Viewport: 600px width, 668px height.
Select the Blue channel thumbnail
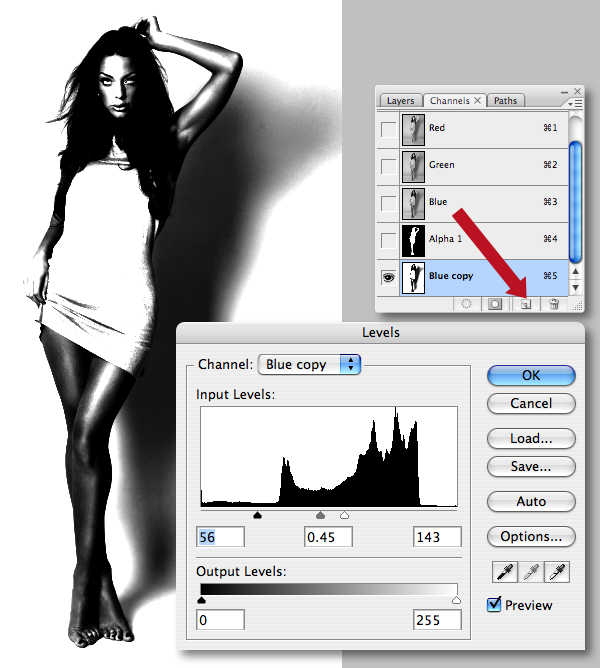click(x=413, y=203)
